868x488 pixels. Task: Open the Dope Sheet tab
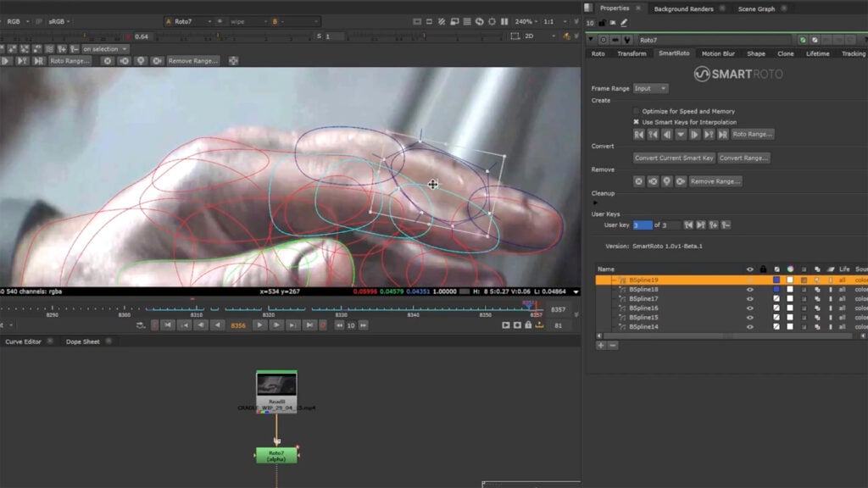(83, 342)
